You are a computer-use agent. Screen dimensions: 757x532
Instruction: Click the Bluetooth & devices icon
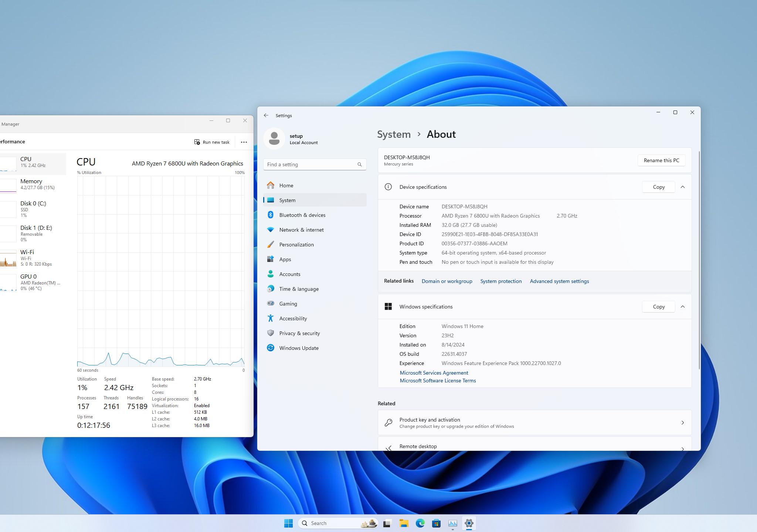[x=271, y=215]
